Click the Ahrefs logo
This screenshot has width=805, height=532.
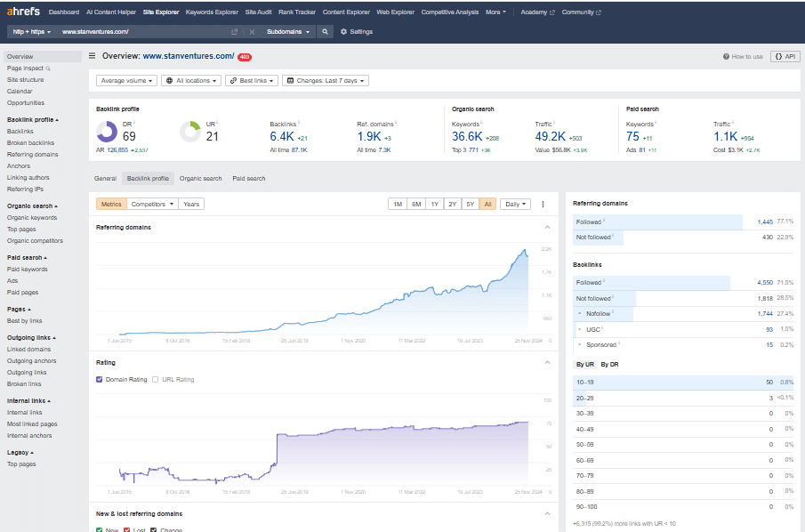pos(24,12)
